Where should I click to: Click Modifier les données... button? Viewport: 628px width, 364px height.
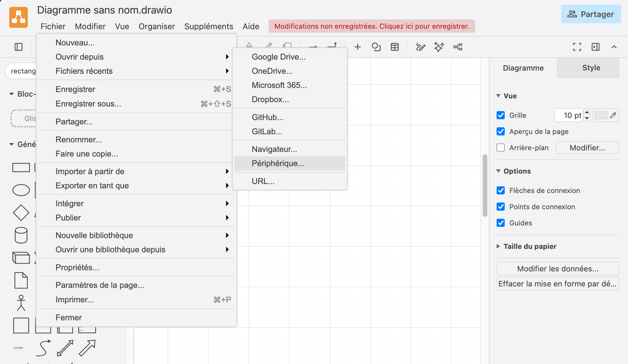pos(558,269)
